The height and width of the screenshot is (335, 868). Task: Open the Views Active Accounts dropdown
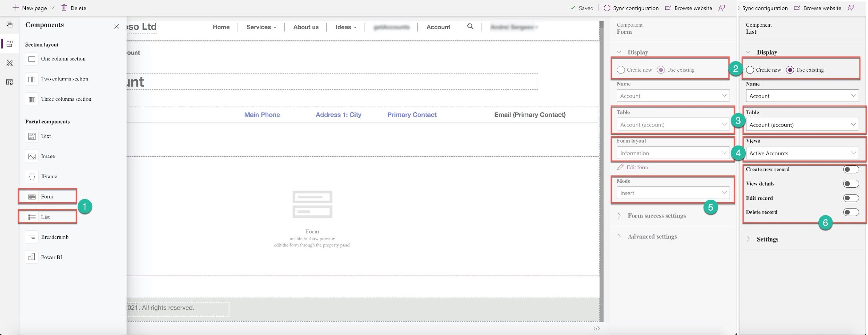click(802, 153)
